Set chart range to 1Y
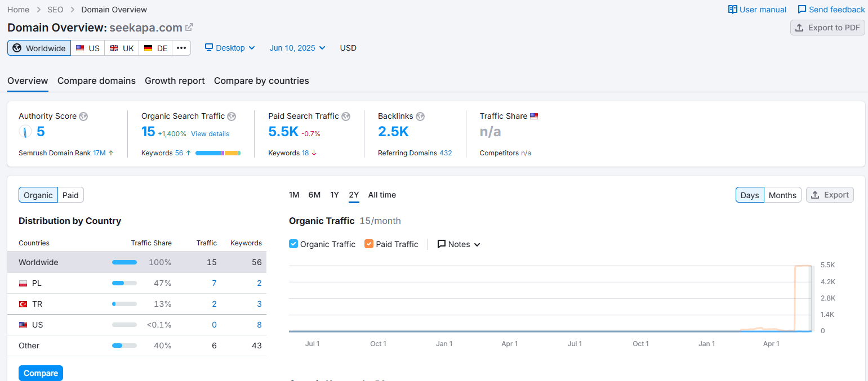The height and width of the screenshot is (381, 868). click(335, 195)
